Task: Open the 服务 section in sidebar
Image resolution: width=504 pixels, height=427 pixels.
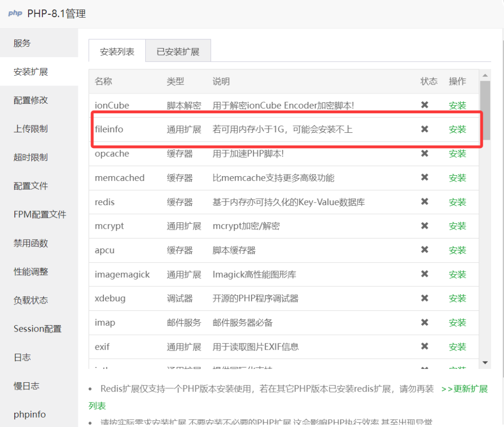Action: tap(22, 43)
